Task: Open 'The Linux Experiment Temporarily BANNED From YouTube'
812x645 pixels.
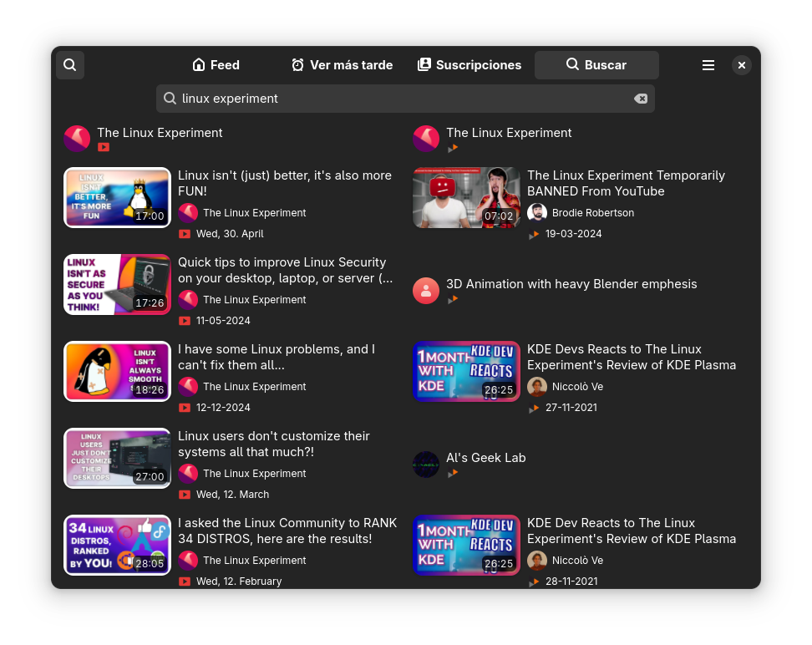Action: [x=626, y=183]
